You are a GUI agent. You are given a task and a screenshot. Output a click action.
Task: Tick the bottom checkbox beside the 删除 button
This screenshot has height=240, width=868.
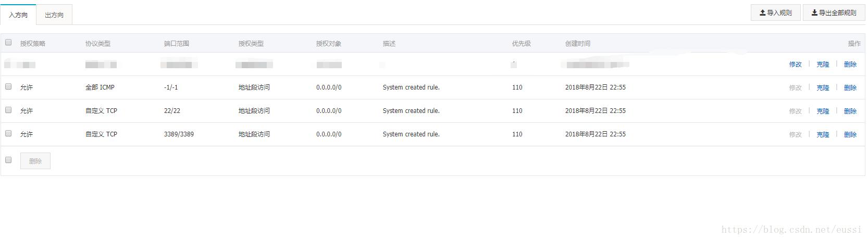[8, 160]
